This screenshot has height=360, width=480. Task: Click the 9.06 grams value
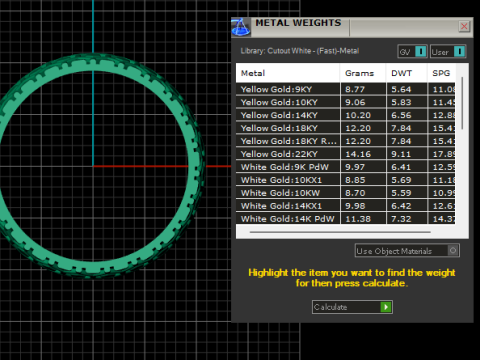[x=355, y=102]
